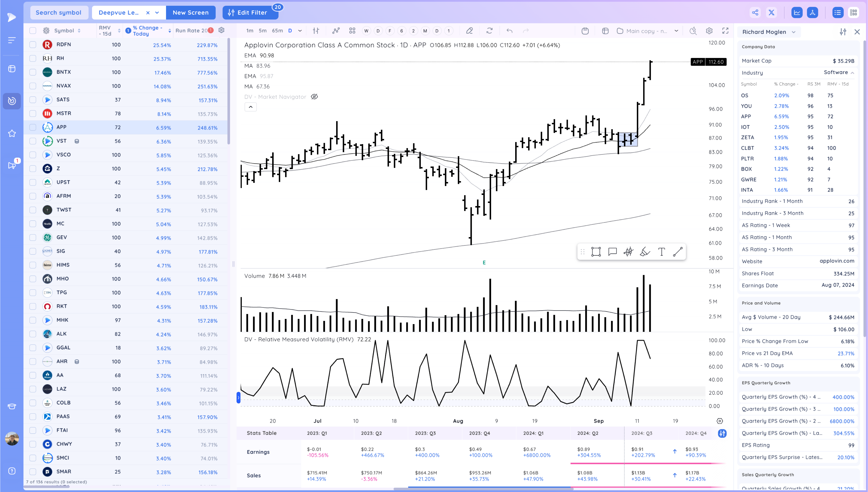Click the refresh chart icon

click(x=489, y=31)
